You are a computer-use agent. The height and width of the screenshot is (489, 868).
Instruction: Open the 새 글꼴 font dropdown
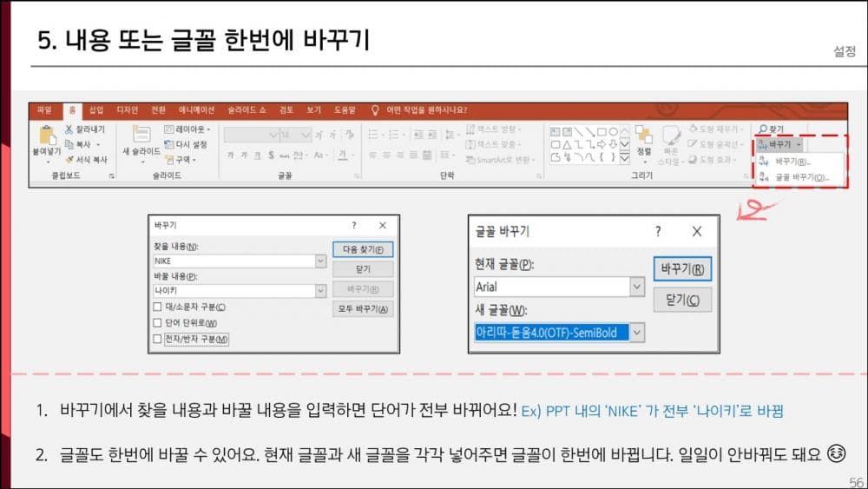(637, 332)
